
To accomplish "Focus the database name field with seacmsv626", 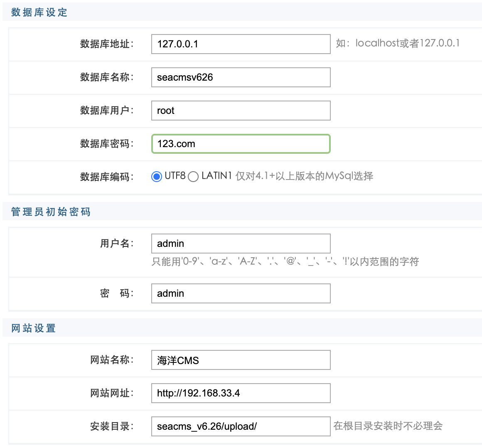I will pyautogui.click(x=241, y=77).
